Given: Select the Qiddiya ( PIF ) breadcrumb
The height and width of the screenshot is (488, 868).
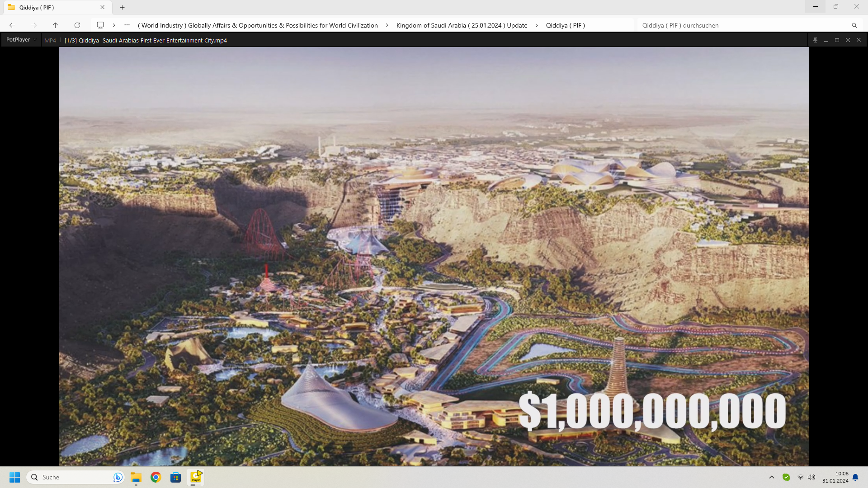Looking at the screenshot, I should 565,25.
